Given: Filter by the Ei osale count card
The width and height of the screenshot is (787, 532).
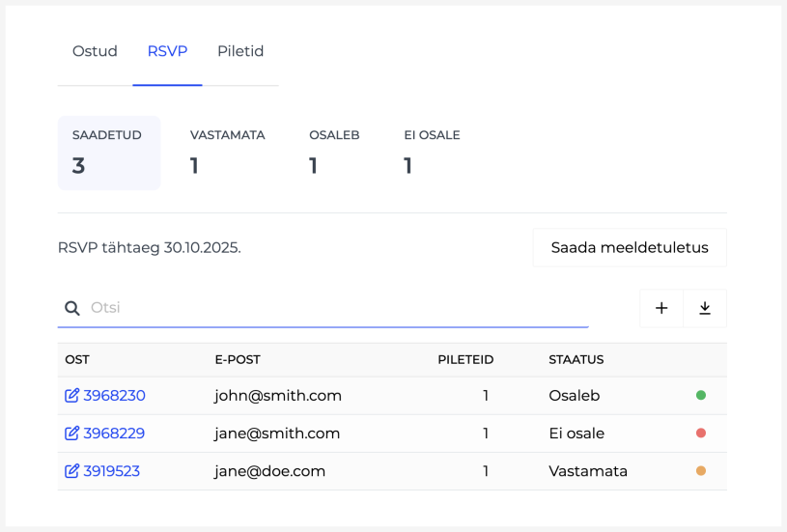Looking at the screenshot, I should [432, 153].
